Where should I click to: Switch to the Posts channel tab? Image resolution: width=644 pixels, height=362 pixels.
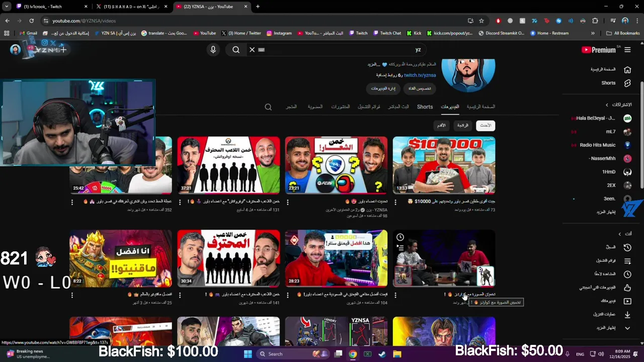(x=341, y=107)
